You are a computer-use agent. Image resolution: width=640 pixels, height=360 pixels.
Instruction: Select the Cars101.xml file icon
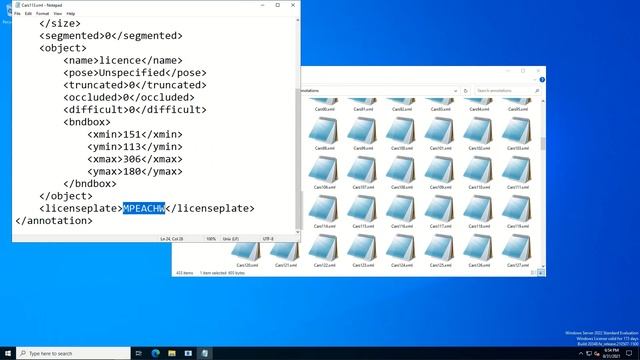(x=440, y=131)
